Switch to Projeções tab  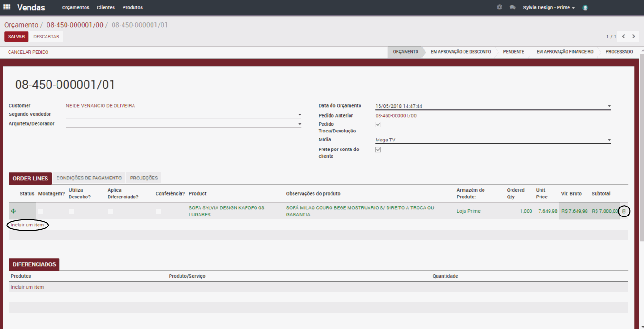[144, 178]
